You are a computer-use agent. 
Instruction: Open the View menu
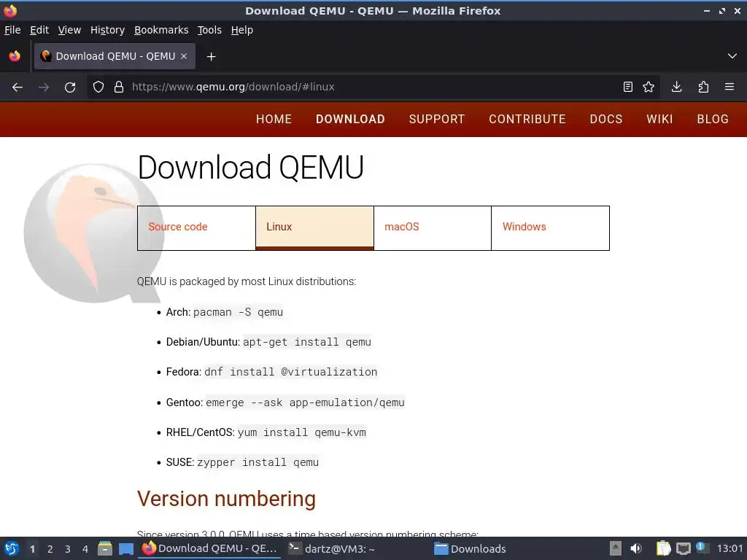click(x=69, y=30)
